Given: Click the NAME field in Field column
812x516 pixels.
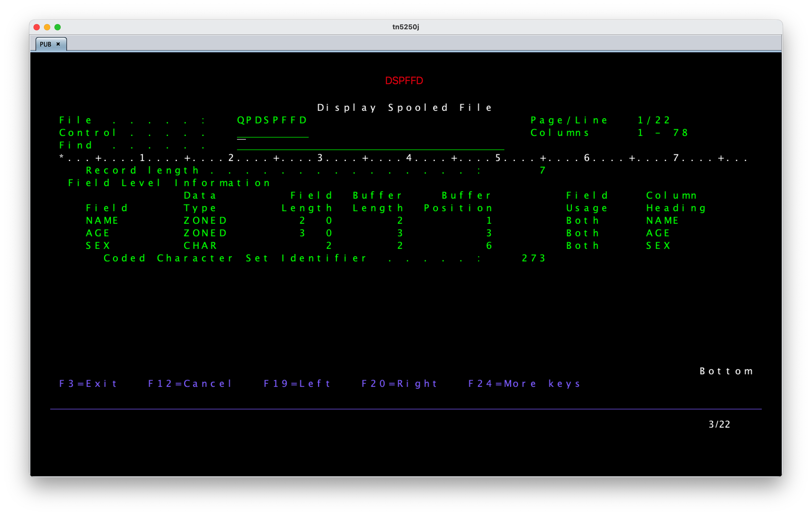Looking at the screenshot, I should (102, 220).
